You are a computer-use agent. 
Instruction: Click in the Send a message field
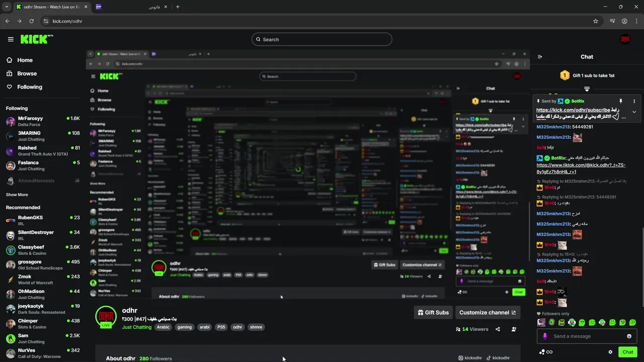[586, 336]
